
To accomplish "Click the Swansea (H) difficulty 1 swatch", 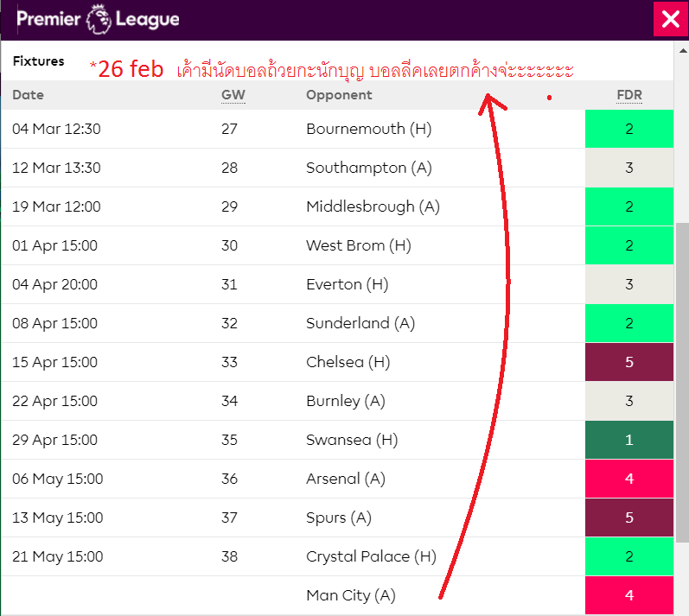I will tap(628, 441).
